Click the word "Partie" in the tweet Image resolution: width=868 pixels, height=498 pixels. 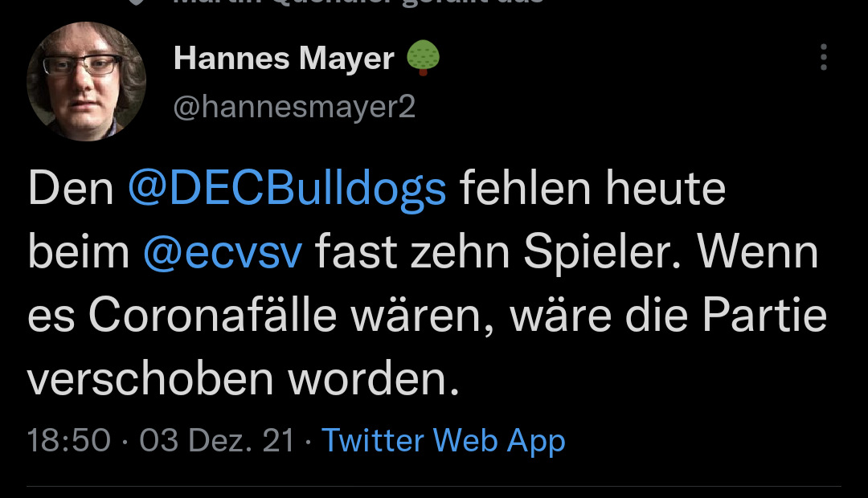(764, 316)
